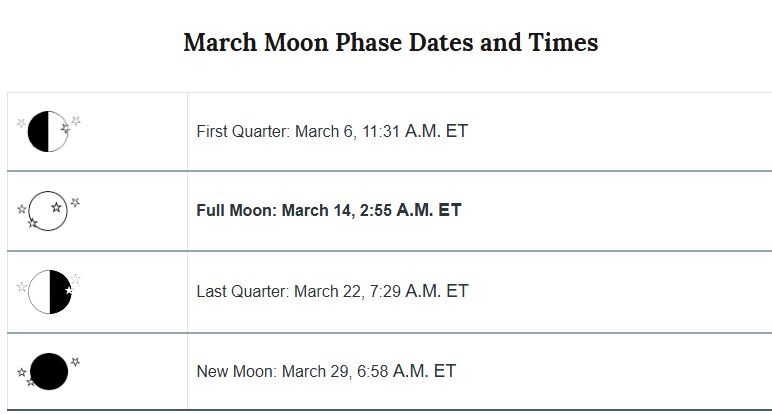772x414 pixels.
Task: Click the white star on Last Quarter's dark half
Action: (68, 290)
